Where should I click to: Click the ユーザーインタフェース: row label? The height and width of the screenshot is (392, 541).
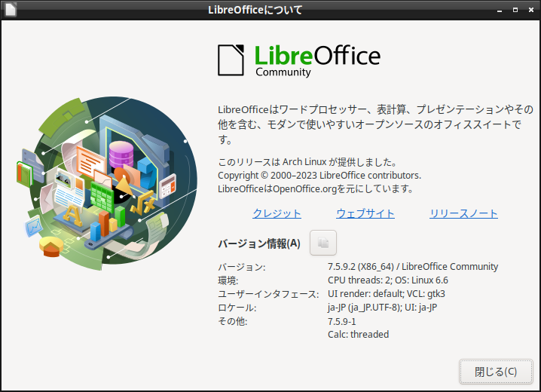[268, 294]
